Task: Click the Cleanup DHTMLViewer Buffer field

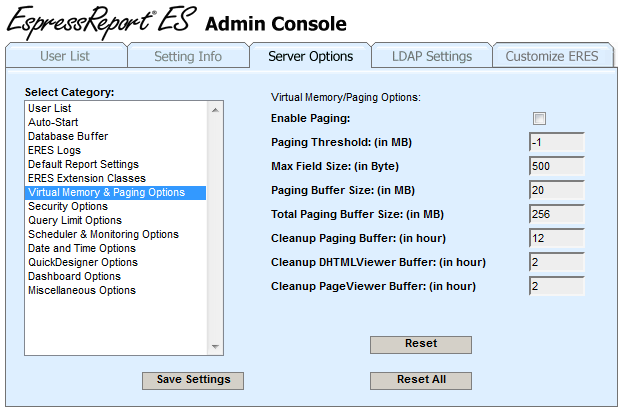Action: click(x=557, y=262)
